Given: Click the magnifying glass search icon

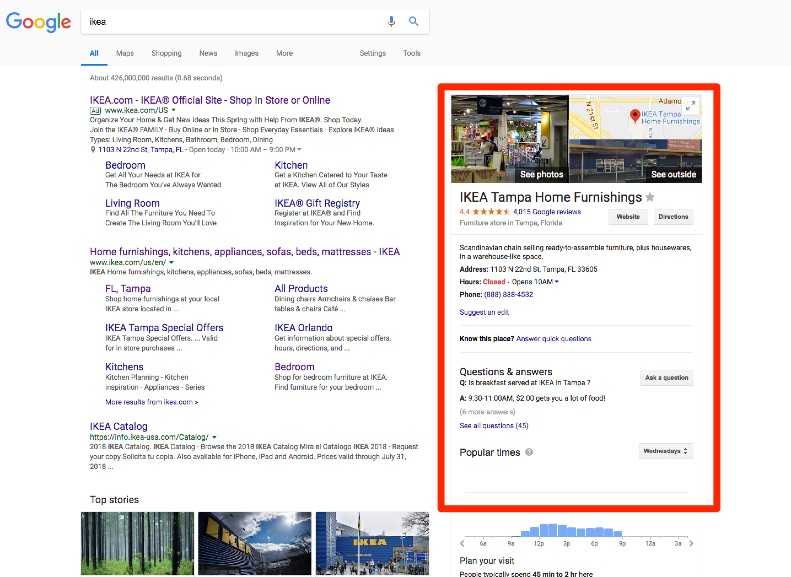Looking at the screenshot, I should (x=413, y=22).
